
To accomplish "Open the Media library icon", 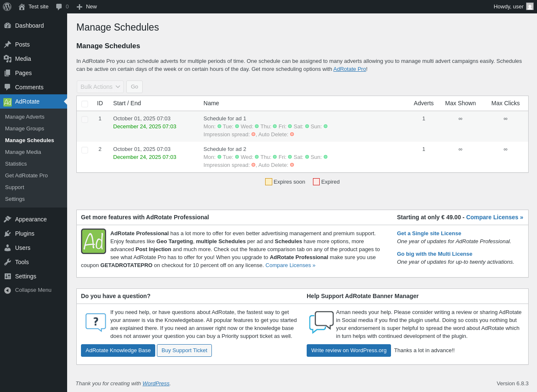I will (x=8, y=59).
